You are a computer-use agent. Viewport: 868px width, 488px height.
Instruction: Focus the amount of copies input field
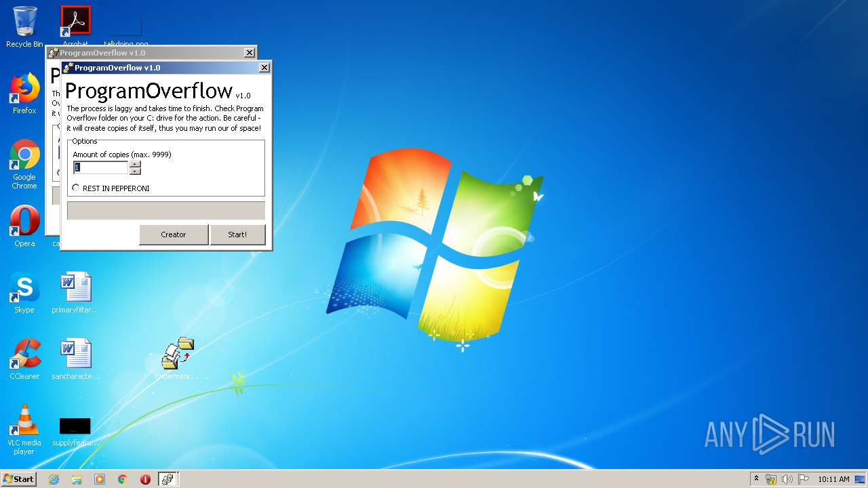pos(100,167)
